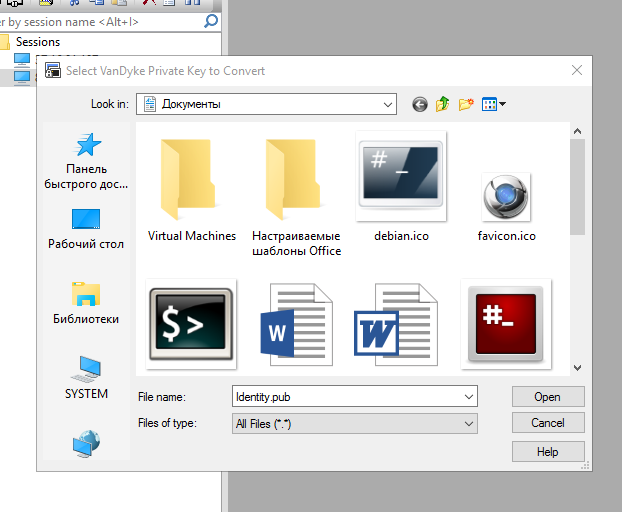Expand the File name dropdown list
Viewport: 622px width, 512px height.
click(x=469, y=397)
